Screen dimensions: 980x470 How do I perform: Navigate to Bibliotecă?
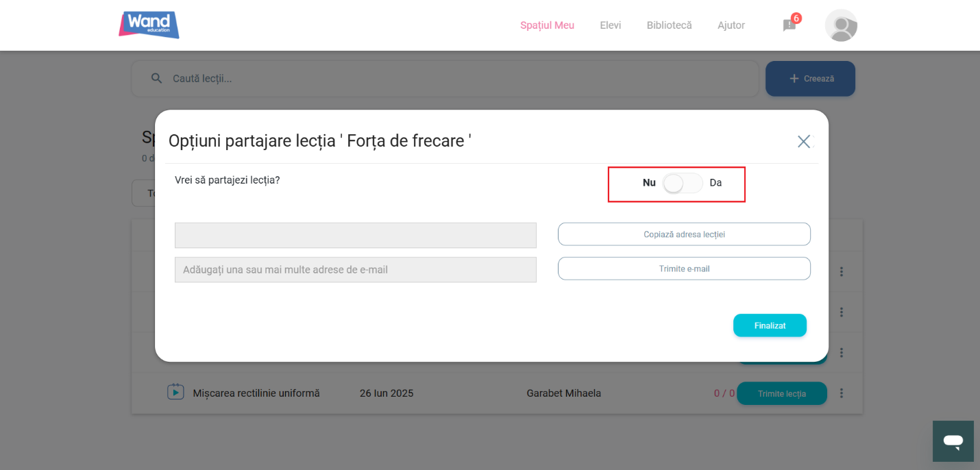(x=669, y=25)
